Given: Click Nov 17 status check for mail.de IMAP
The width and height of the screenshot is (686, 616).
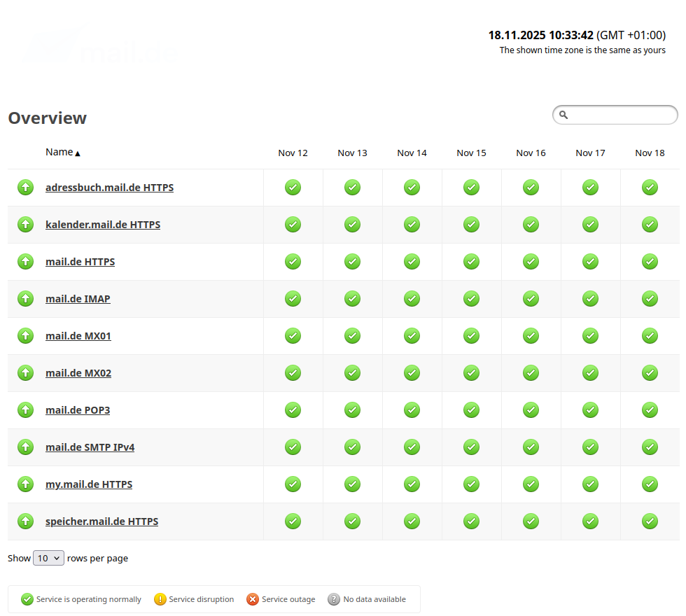Looking at the screenshot, I should pos(590,299).
